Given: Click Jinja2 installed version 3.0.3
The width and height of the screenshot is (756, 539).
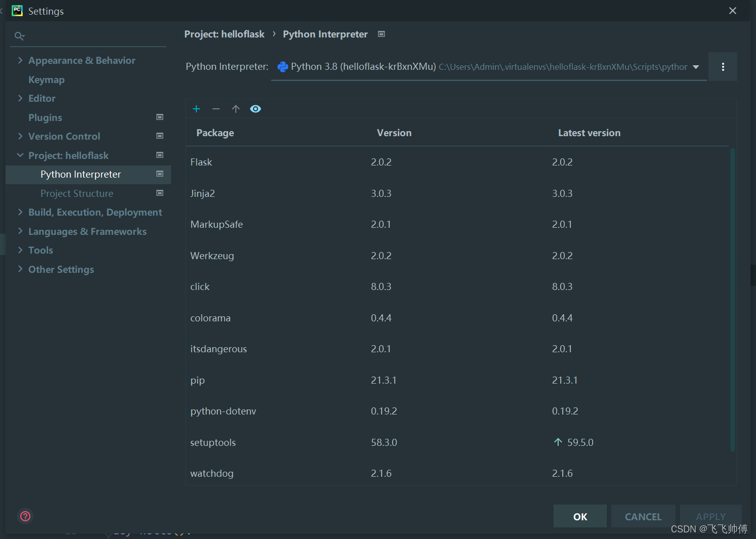Looking at the screenshot, I should (381, 193).
